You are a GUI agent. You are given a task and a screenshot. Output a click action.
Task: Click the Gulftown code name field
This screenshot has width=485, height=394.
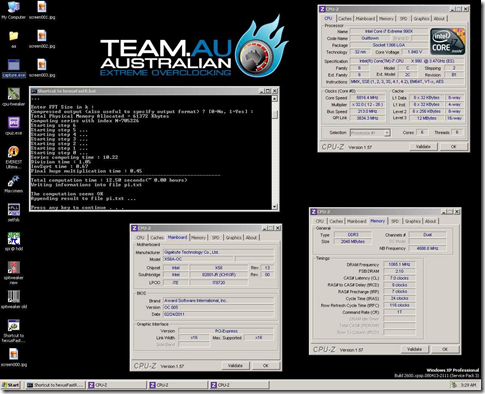pyautogui.click(x=370, y=38)
